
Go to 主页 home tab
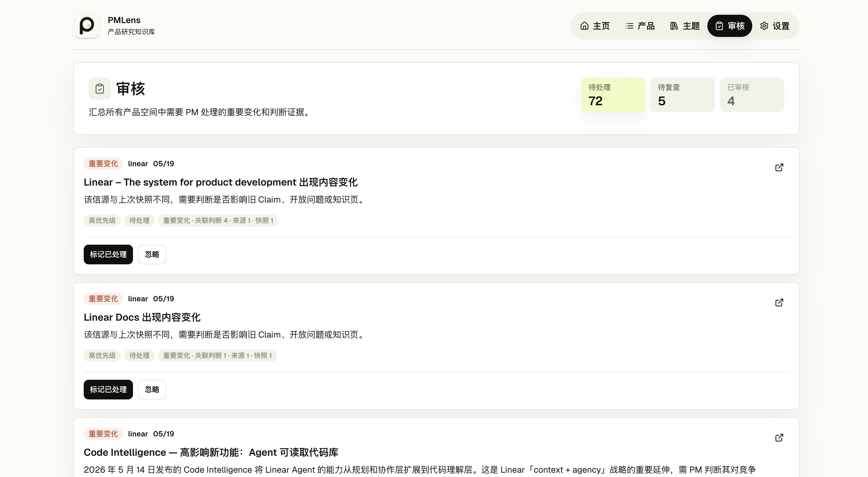click(595, 26)
